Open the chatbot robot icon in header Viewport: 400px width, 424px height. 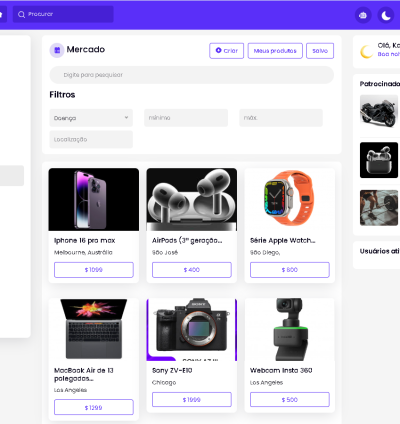363,15
